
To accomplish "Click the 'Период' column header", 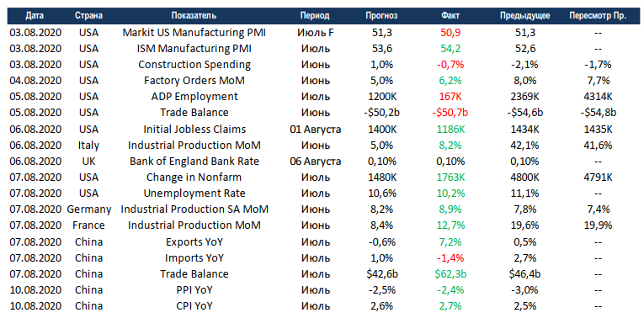I will click(x=315, y=16).
